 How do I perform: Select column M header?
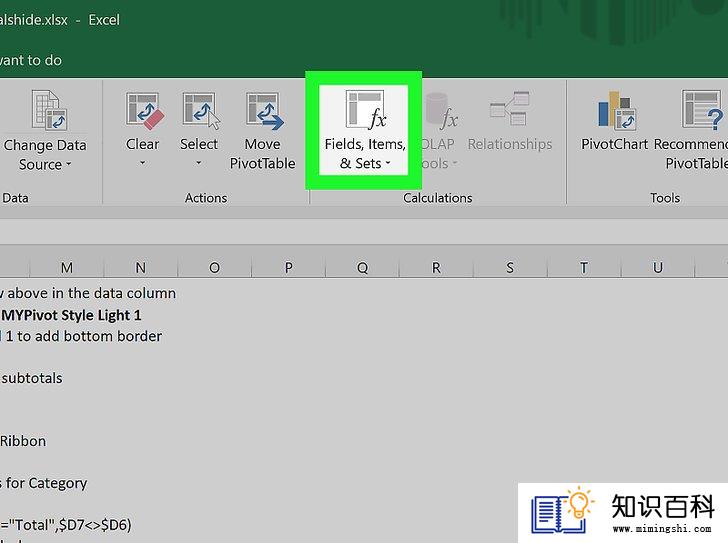[67, 268]
